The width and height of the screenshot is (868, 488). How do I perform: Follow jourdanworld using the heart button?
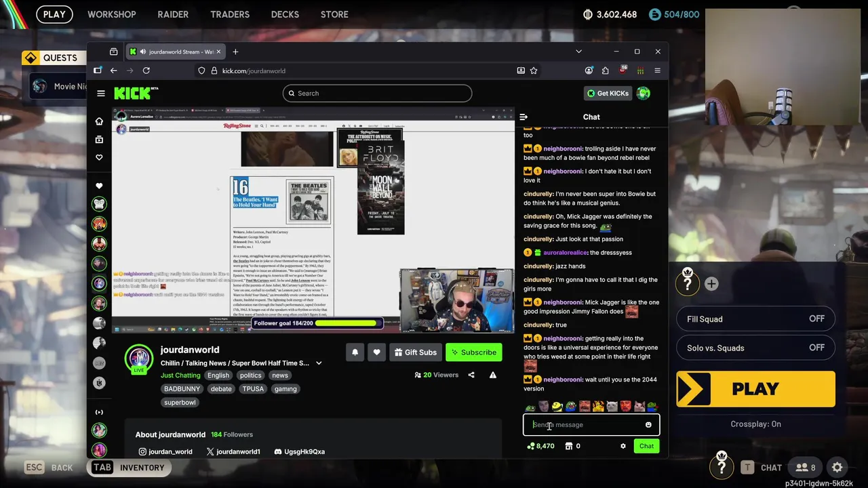(x=376, y=352)
